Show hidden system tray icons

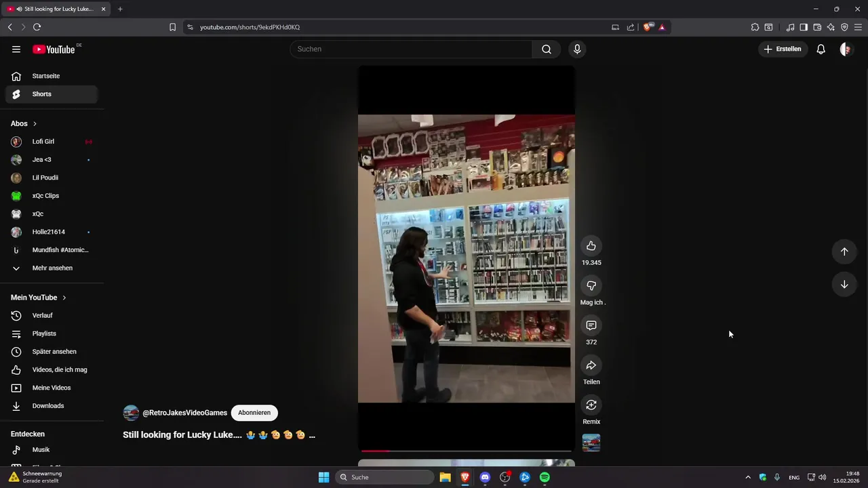point(748,477)
